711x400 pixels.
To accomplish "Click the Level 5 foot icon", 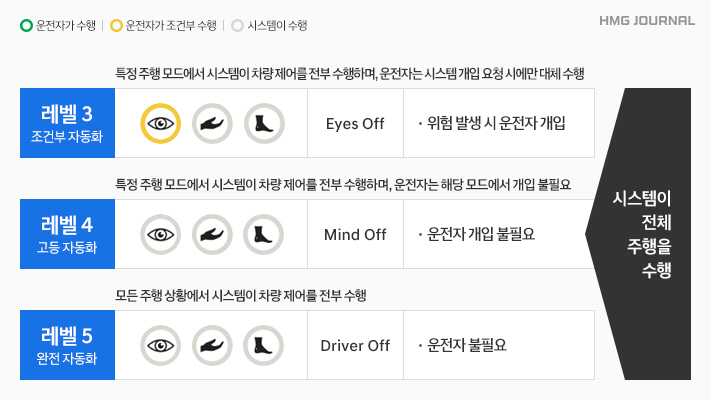I will coord(264,345).
